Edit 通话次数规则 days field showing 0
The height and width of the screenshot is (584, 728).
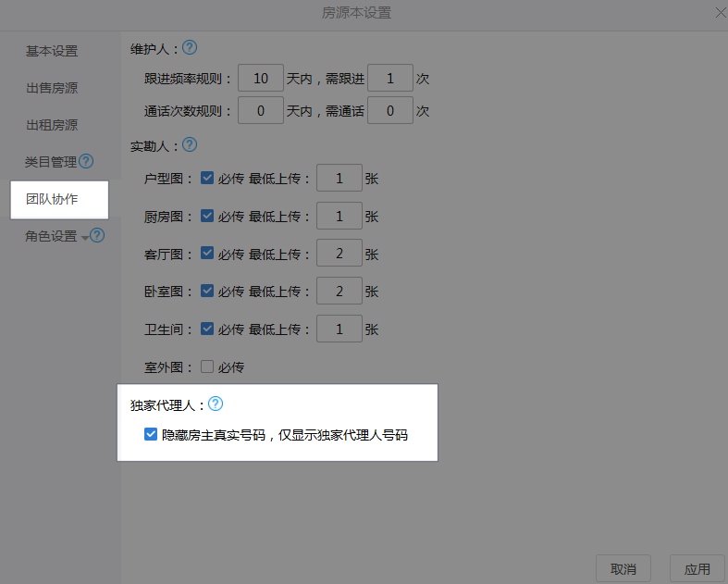pyautogui.click(x=261, y=110)
